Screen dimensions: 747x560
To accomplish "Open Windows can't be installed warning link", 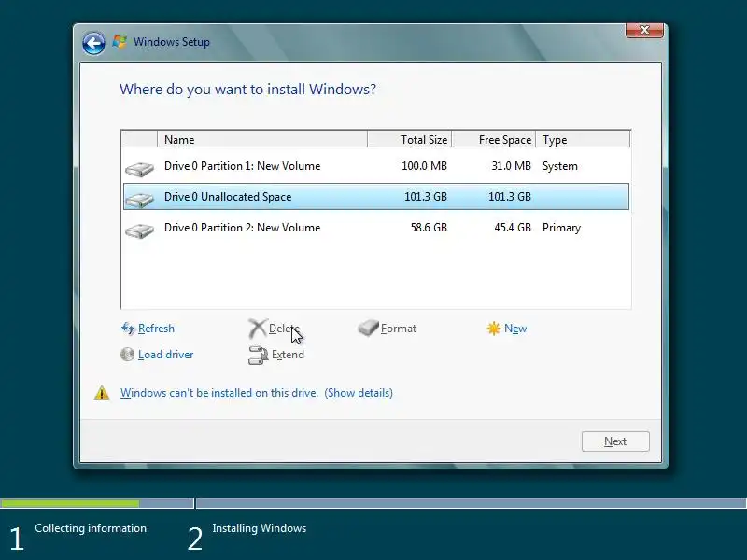I will pyautogui.click(x=219, y=393).
